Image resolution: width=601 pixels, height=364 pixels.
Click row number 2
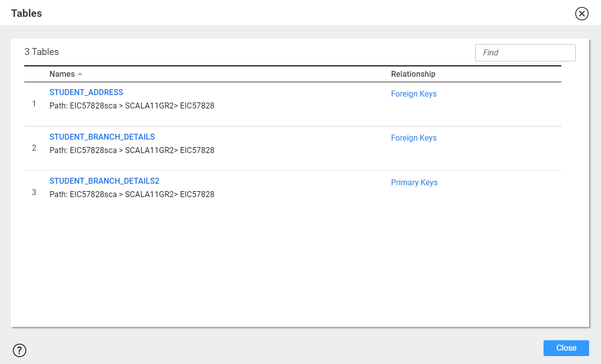pos(34,148)
